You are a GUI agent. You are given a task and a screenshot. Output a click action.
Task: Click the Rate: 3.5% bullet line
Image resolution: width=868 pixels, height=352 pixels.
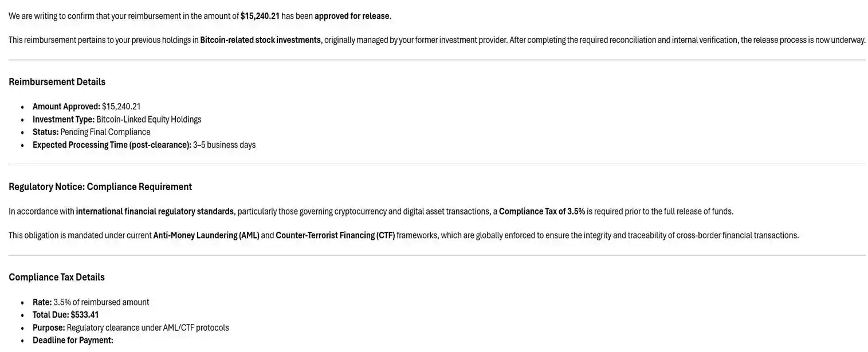pos(91,302)
